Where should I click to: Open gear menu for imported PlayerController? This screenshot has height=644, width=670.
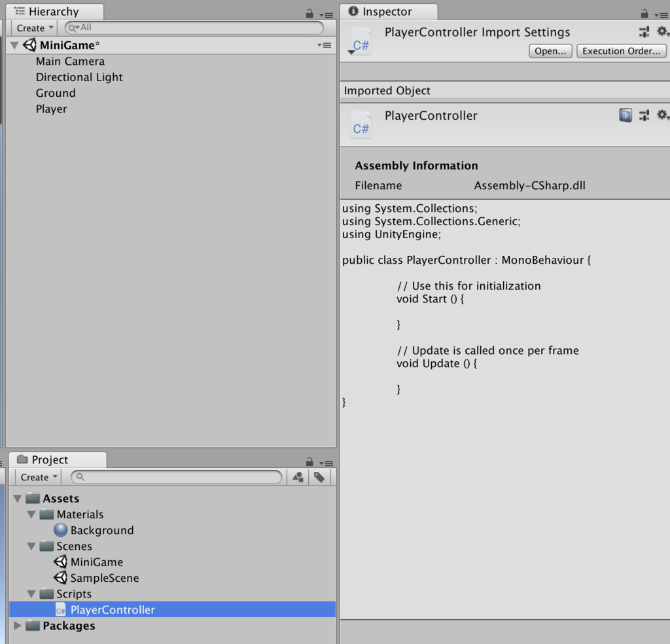point(662,115)
